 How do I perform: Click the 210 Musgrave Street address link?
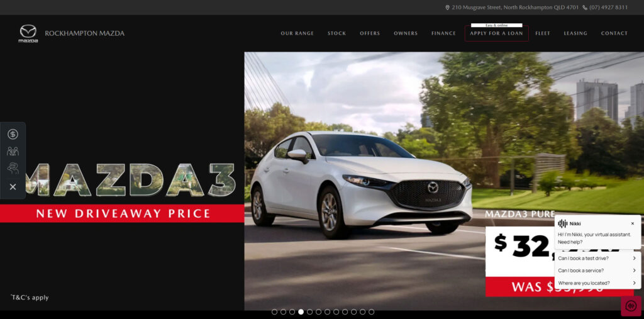[515, 8]
